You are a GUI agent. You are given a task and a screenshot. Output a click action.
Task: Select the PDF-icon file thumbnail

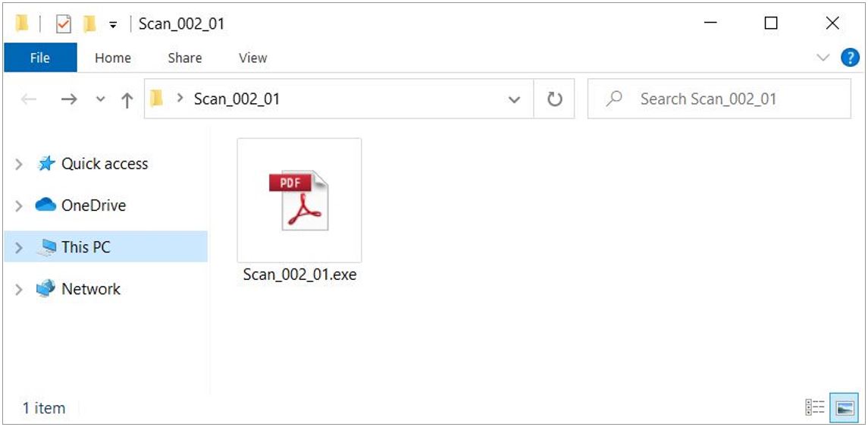[x=299, y=200]
